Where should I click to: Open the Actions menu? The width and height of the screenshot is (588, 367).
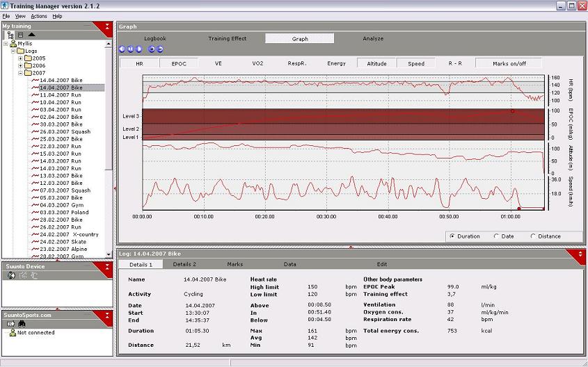(x=39, y=16)
